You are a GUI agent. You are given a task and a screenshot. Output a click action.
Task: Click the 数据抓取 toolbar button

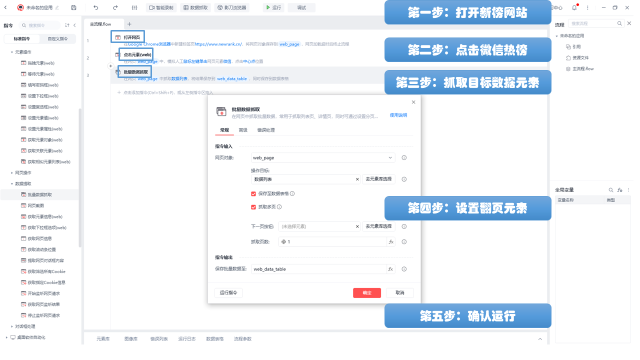[x=196, y=7]
